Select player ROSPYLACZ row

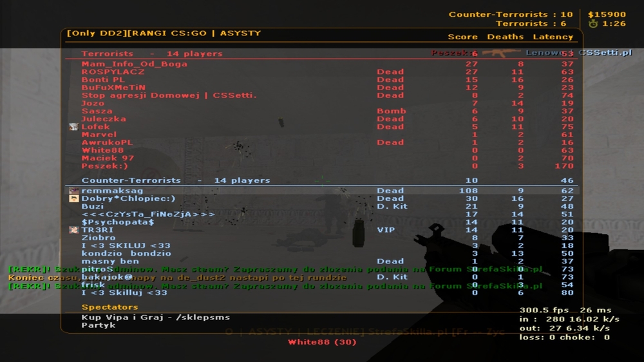321,72
